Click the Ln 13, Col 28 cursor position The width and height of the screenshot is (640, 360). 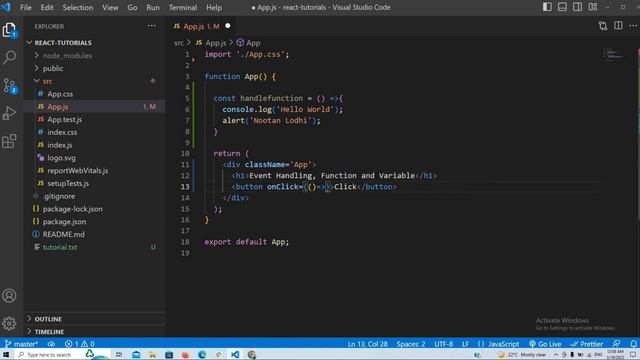coord(367,344)
